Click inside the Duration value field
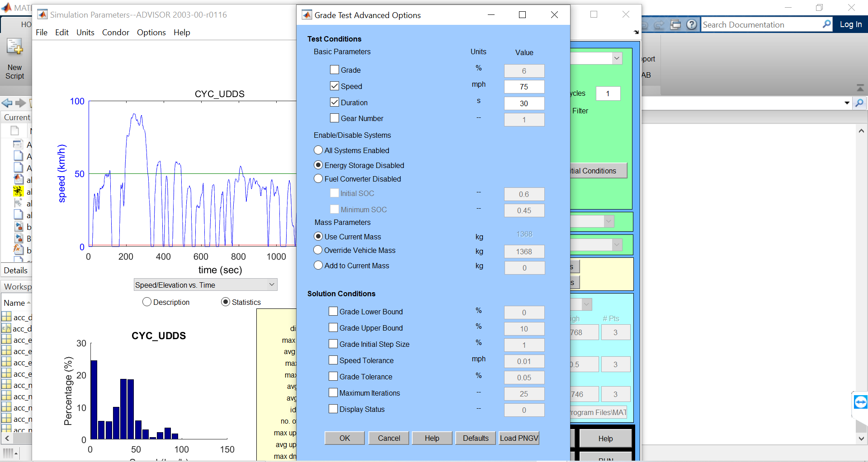This screenshot has height=462, width=868. point(524,103)
